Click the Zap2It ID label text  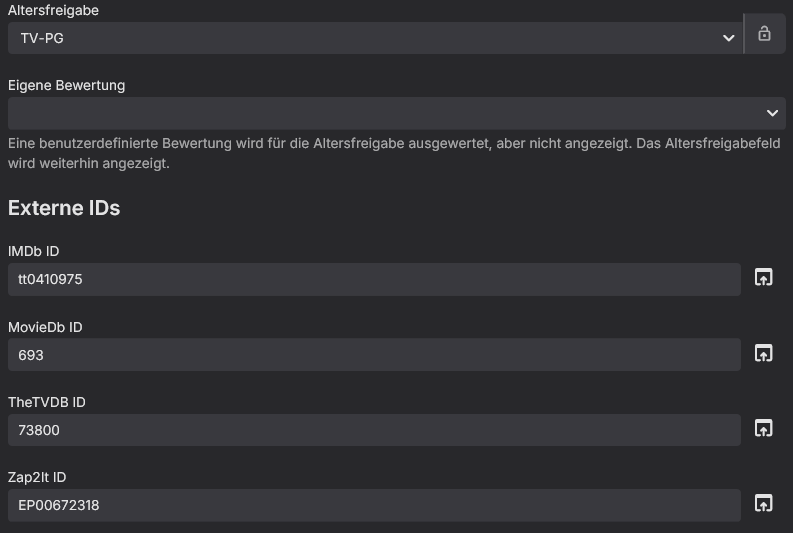coord(37,477)
